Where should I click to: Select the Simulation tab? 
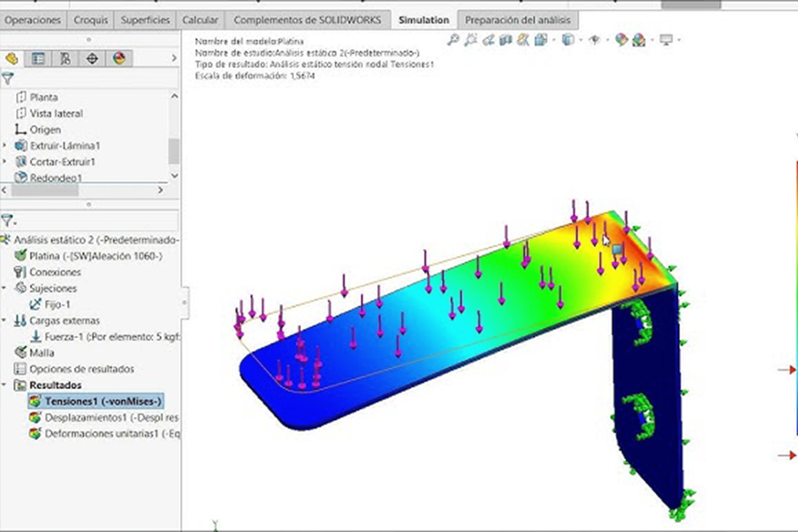tap(424, 20)
